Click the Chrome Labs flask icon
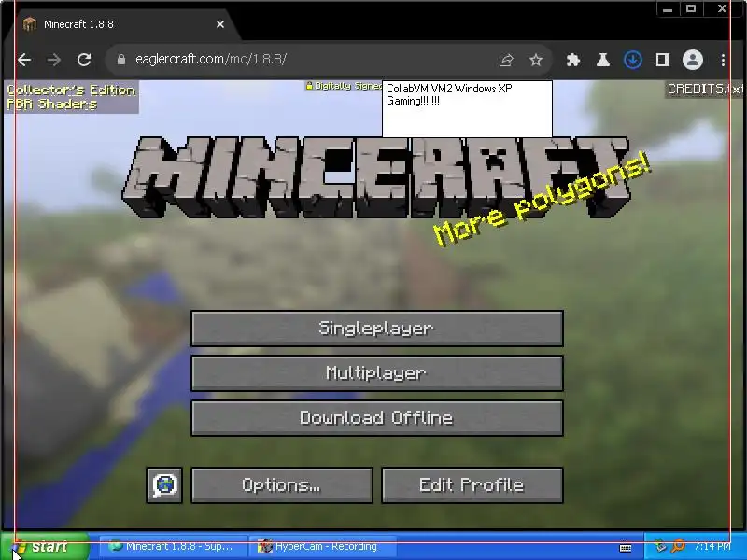This screenshot has height=560, width=747. point(603,60)
